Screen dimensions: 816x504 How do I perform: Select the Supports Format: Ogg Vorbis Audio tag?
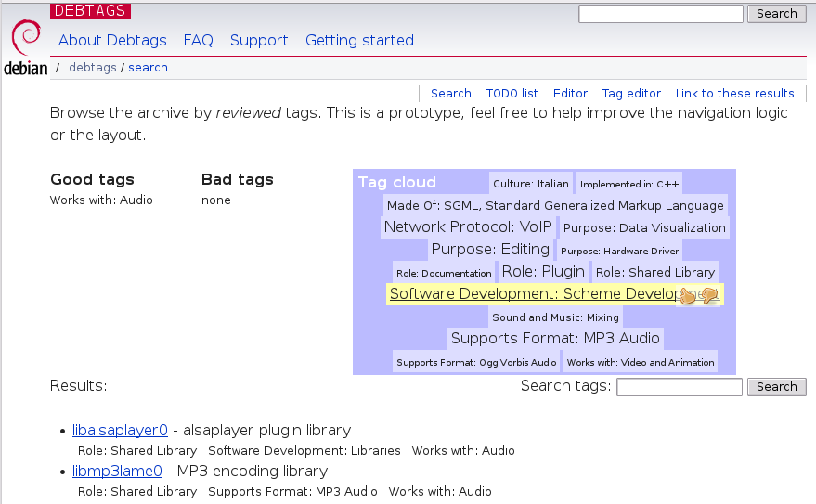pyautogui.click(x=476, y=362)
